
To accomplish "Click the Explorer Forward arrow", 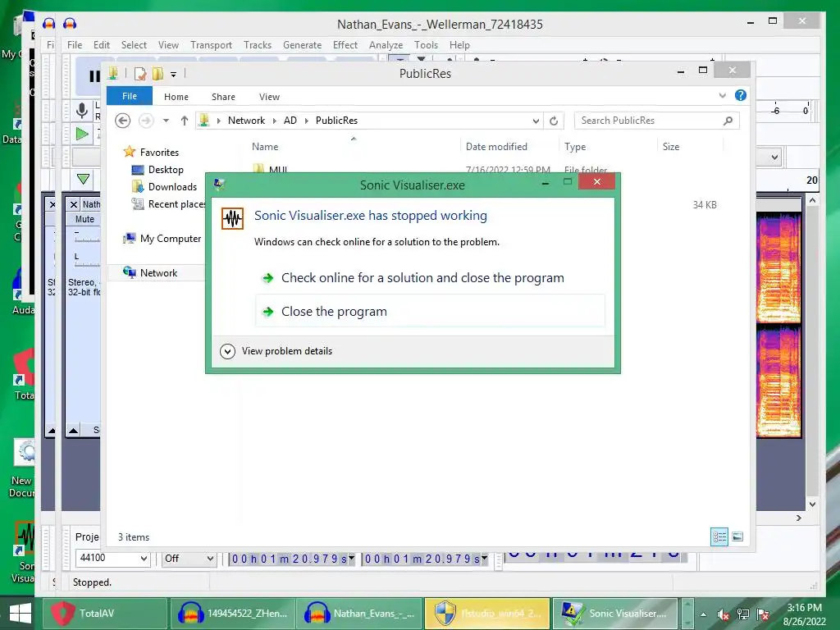I will 146,121.
